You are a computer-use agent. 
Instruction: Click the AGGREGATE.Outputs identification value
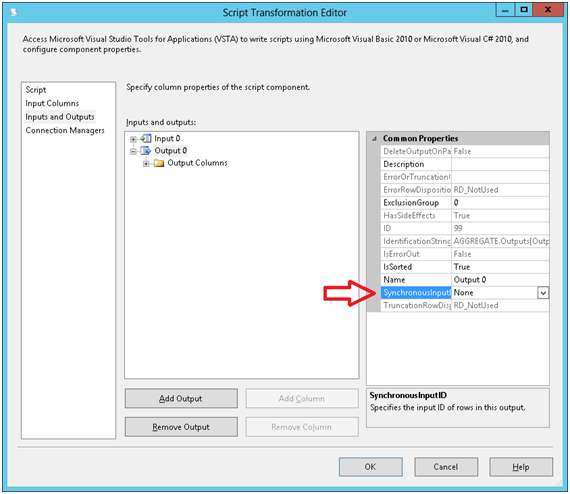pos(500,241)
